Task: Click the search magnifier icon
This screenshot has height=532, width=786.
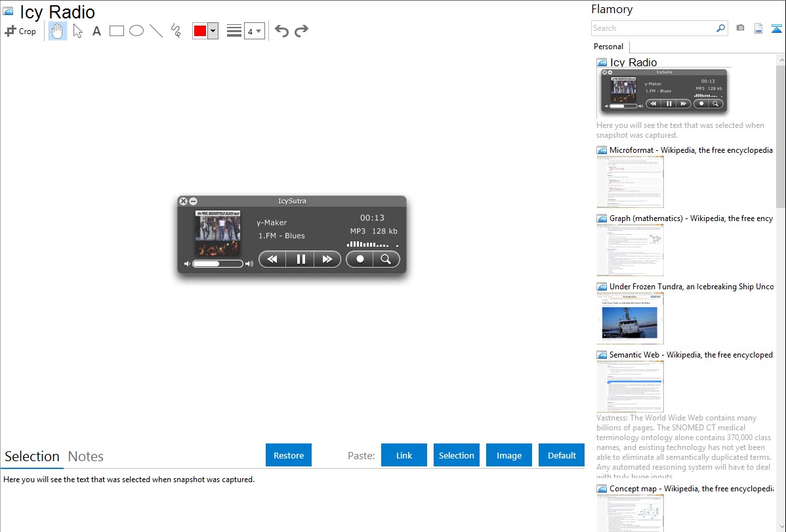Action: click(x=721, y=28)
